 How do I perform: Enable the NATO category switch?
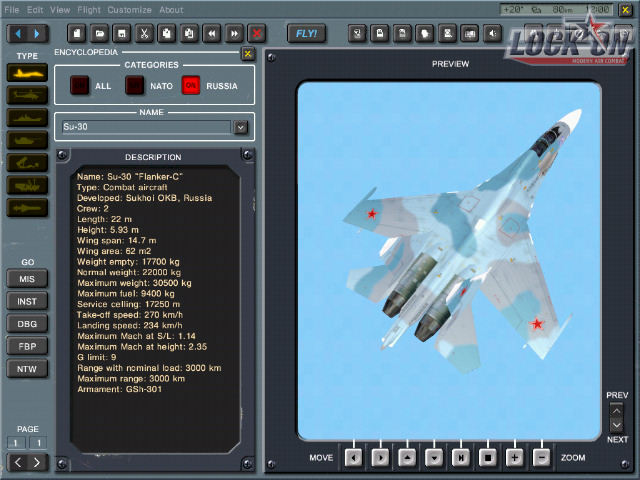tap(133, 86)
